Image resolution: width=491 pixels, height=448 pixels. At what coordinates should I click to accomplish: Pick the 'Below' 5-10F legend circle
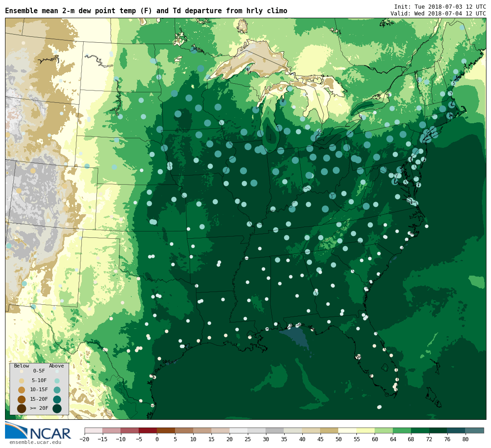tap(21, 381)
